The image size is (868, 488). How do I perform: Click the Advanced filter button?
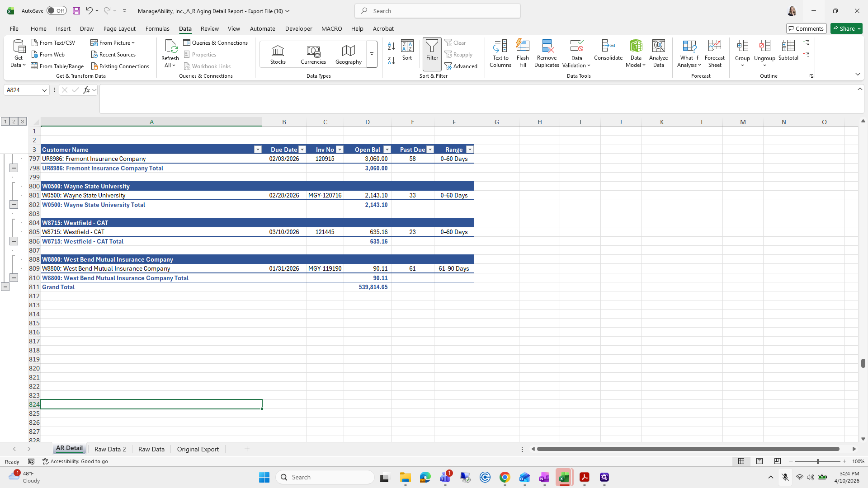point(461,66)
